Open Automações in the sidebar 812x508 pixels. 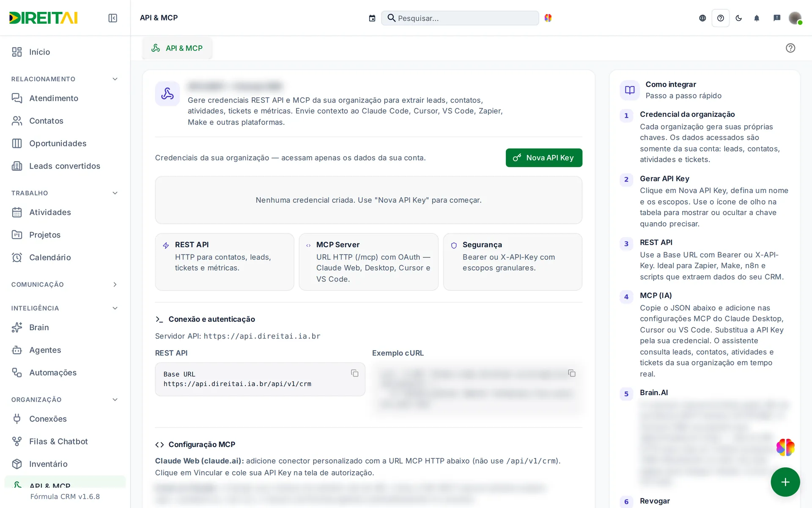pyautogui.click(x=65, y=373)
